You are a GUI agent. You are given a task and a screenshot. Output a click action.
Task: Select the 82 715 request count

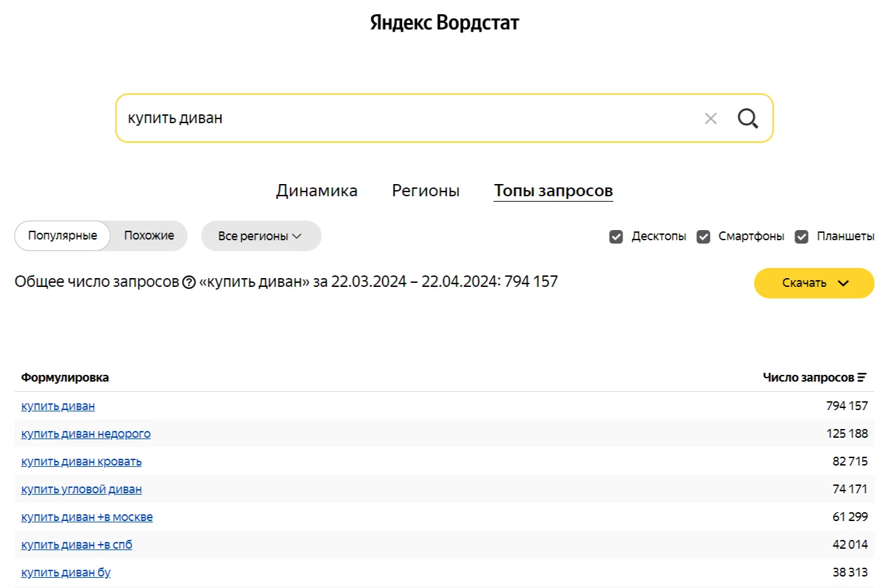850,461
